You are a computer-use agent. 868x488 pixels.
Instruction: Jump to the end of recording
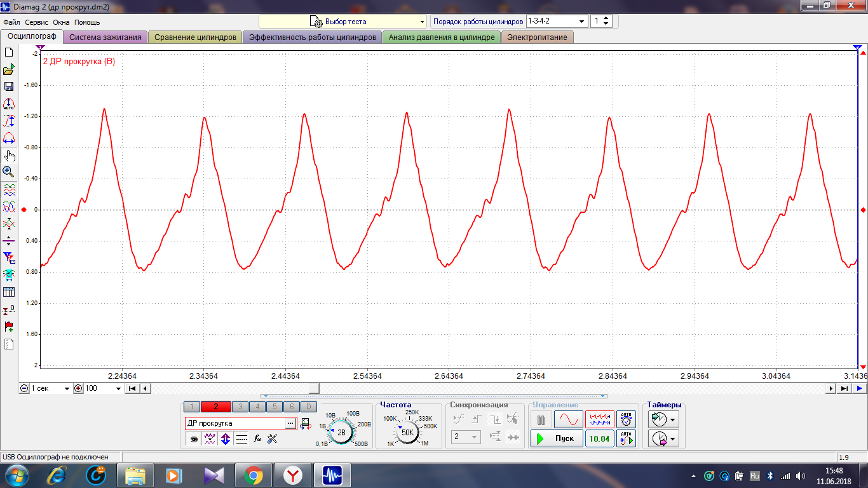[844, 388]
